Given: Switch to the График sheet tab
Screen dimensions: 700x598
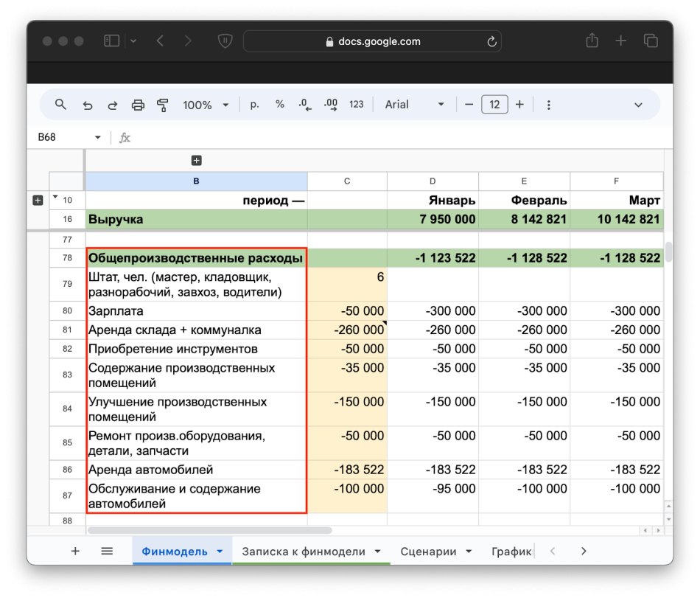Looking at the screenshot, I should tap(511, 552).
